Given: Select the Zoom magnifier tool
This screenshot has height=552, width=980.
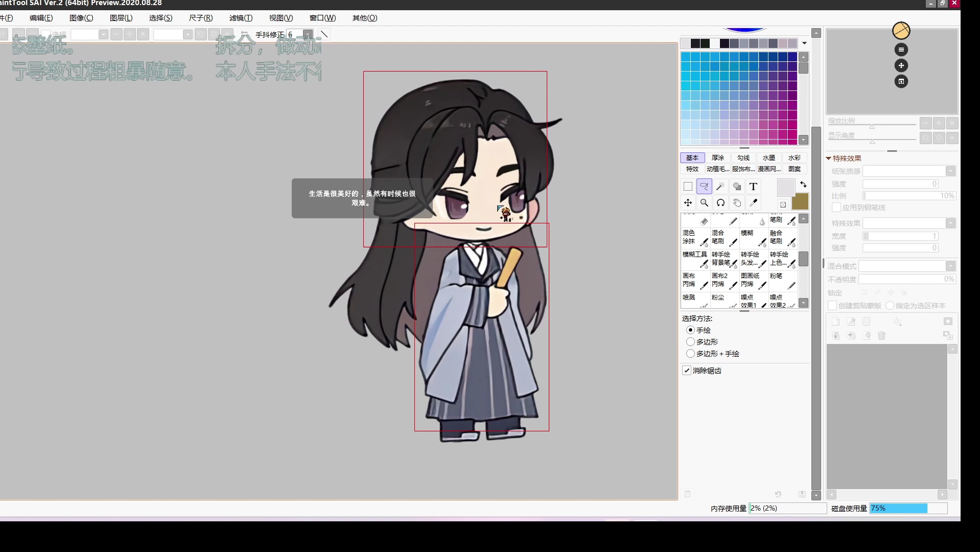Looking at the screenshot, I should click(x=704, y=203).
